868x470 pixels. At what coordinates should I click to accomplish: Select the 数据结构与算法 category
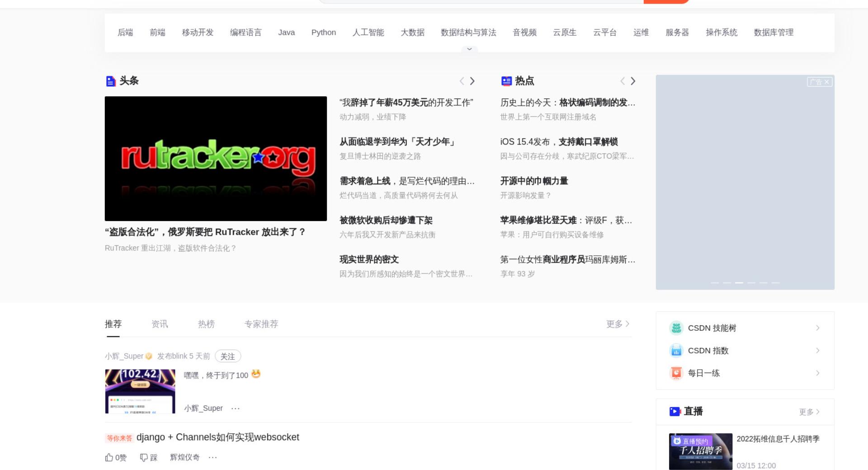coord(468,33)
